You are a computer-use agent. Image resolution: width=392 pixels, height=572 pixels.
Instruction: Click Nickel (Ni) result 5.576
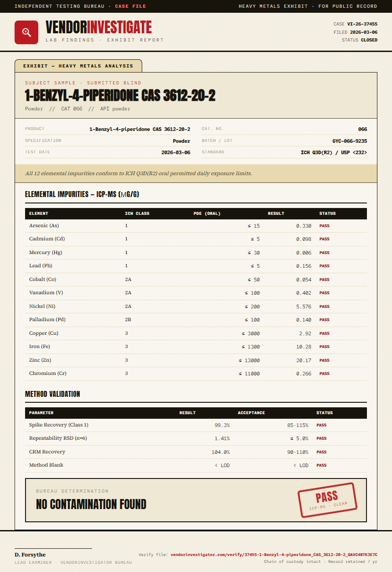[304, 307]
